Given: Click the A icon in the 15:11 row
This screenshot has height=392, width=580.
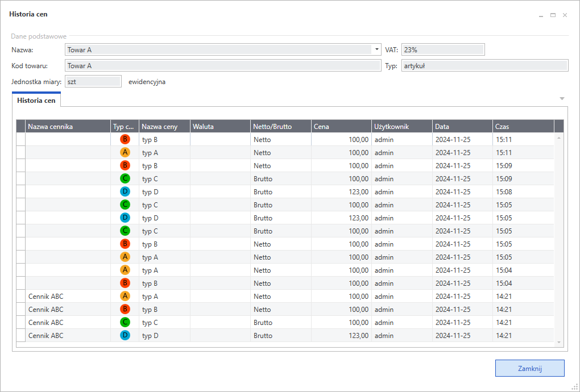Looking at the screenshot, I should (125, 152).
